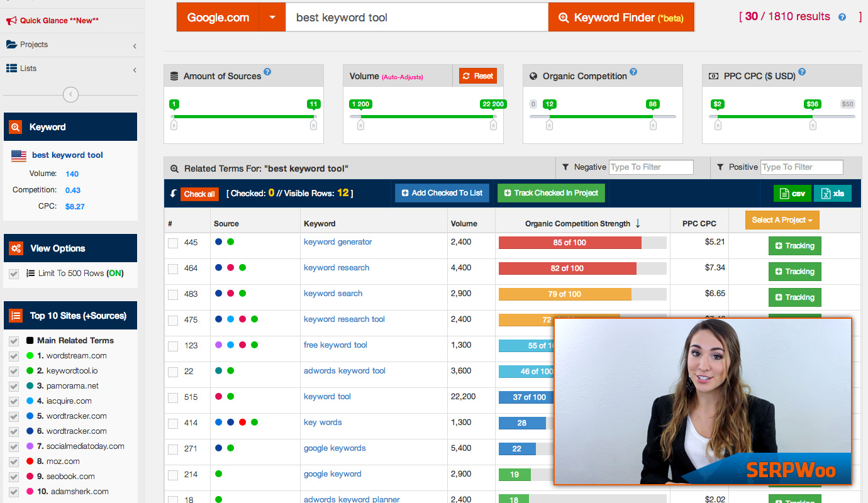This screenshot has width=868, height=503.
Task: Toggle Limit To 500 Rows checkbox
Action: click(x=14, y=274)
